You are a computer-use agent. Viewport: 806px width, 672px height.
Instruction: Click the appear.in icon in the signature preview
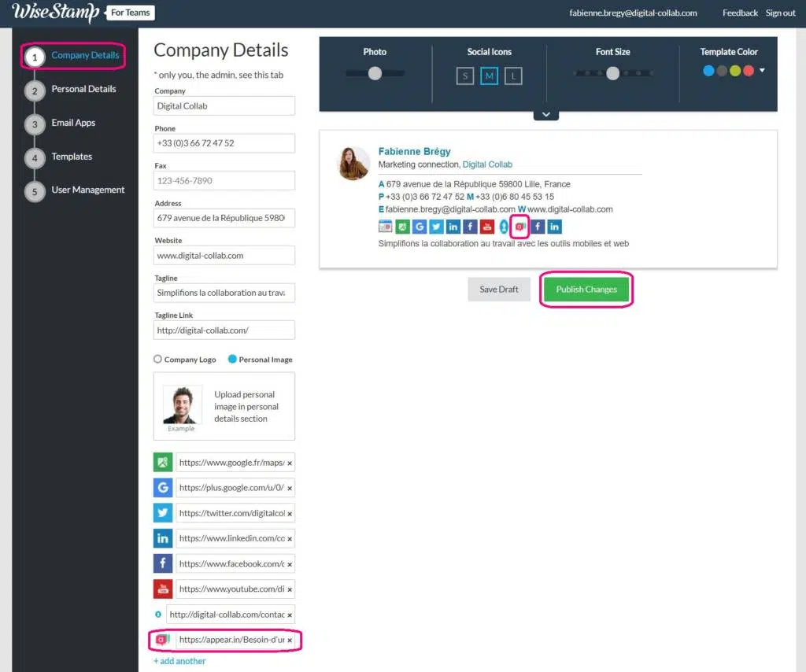tap(520, 227)
